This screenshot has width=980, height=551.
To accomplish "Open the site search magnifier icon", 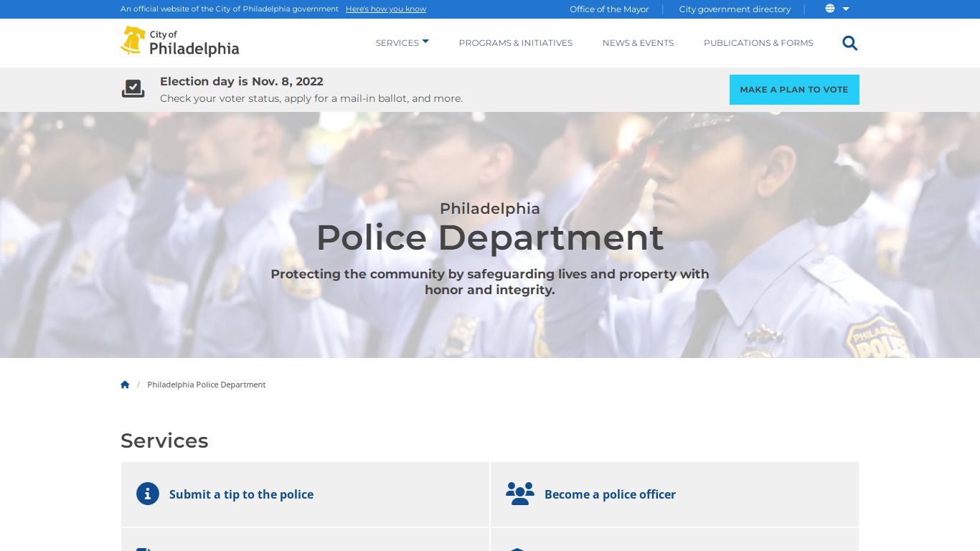I will point(850,43).
